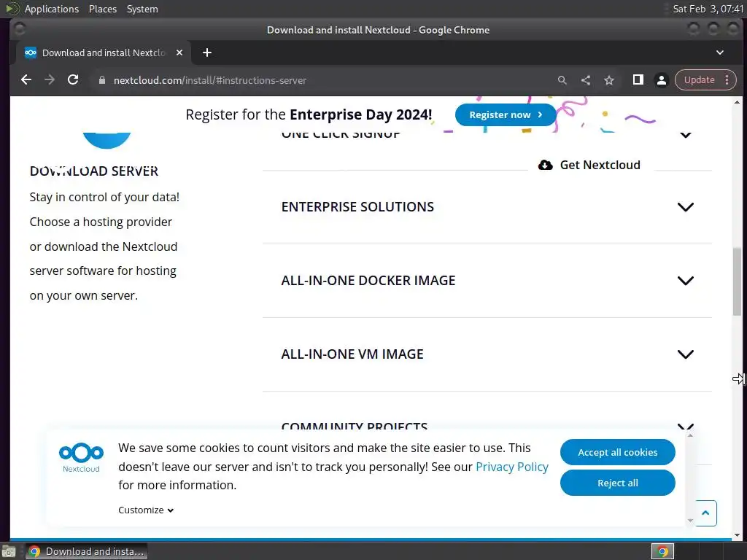The width and height of the screenshot is (747, 560).
Task: Click the Enterprise Solutions heading text
Action: (x=357, y=207)
